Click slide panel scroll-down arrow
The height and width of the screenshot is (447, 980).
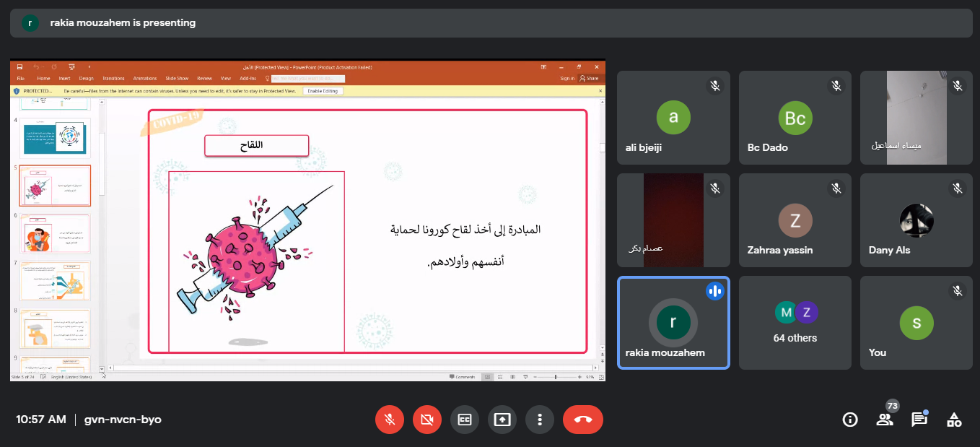coord(102,369)
